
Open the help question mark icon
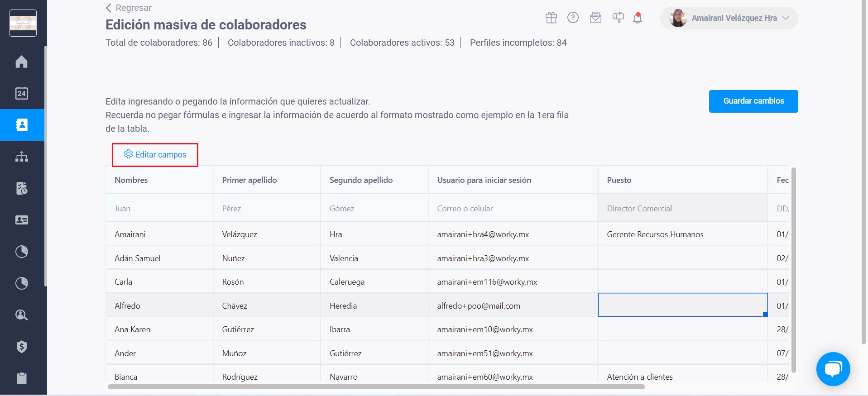(573, 18)
